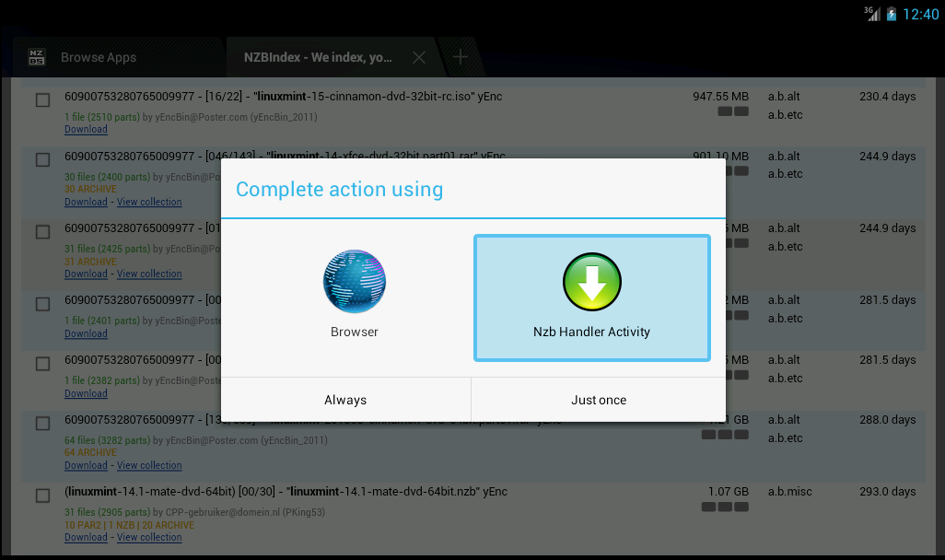This screenshot has width=945, height=560.
Task: Tap the Just once button
Action: [x=599, y=400]
